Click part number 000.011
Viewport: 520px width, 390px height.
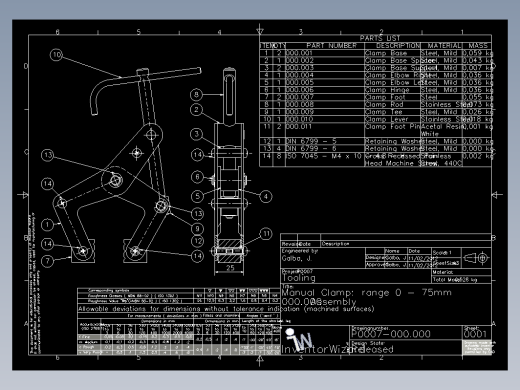(298, 126)
